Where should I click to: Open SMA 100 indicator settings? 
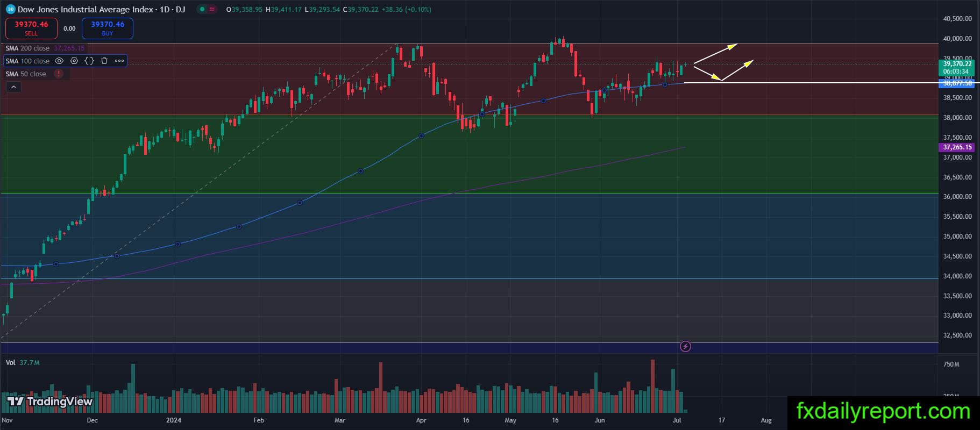pos(74,61)
